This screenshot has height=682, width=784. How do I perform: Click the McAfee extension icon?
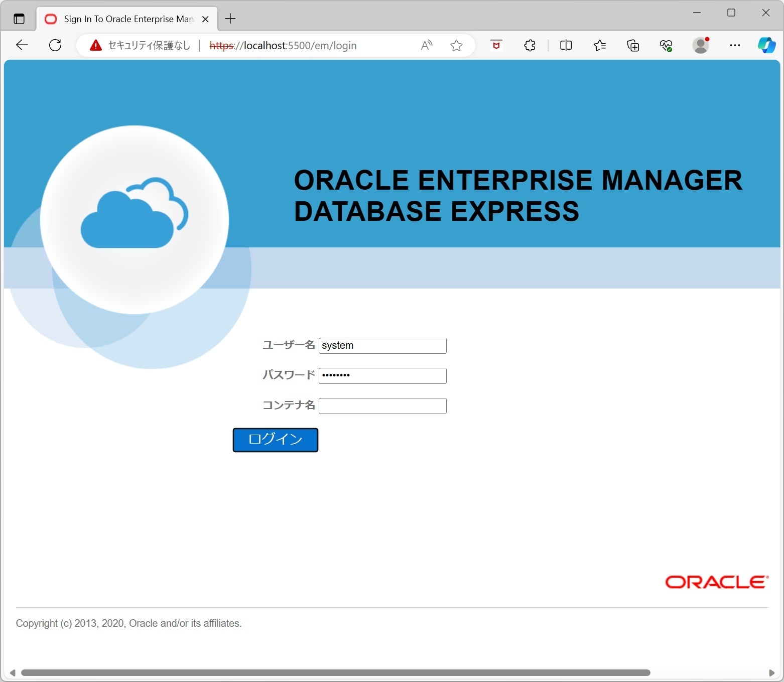[496, 45]
